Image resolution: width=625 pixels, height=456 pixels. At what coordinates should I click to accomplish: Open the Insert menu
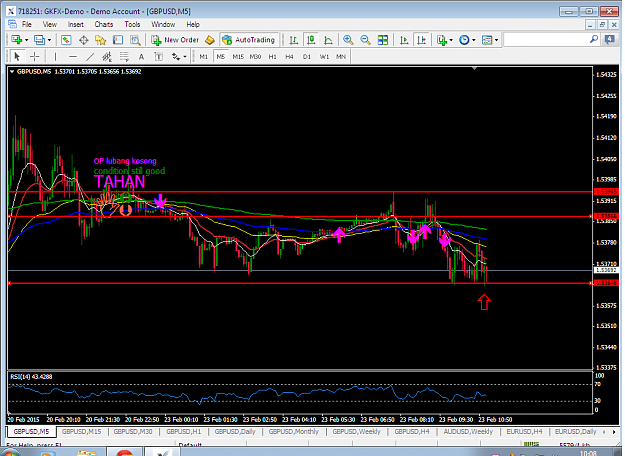(75, 24)
